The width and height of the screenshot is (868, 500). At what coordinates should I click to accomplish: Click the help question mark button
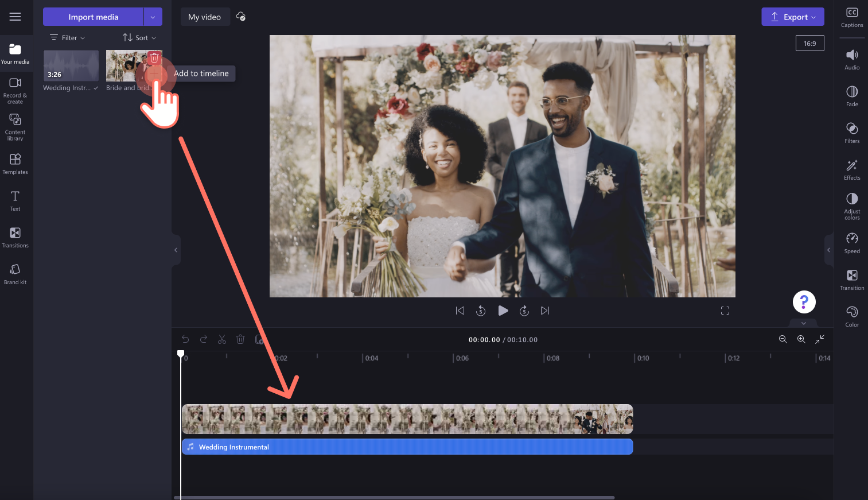coord(804,301)
